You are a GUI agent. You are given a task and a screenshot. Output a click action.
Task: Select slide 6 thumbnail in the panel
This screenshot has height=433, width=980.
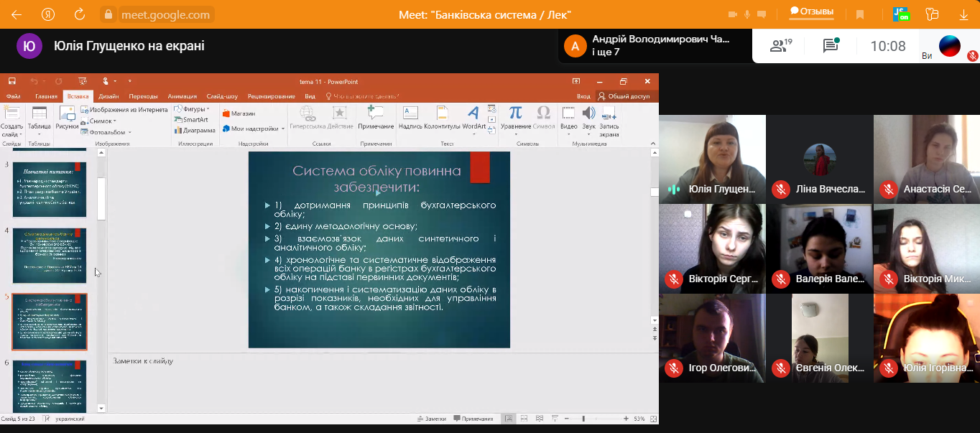click(50, 386)
